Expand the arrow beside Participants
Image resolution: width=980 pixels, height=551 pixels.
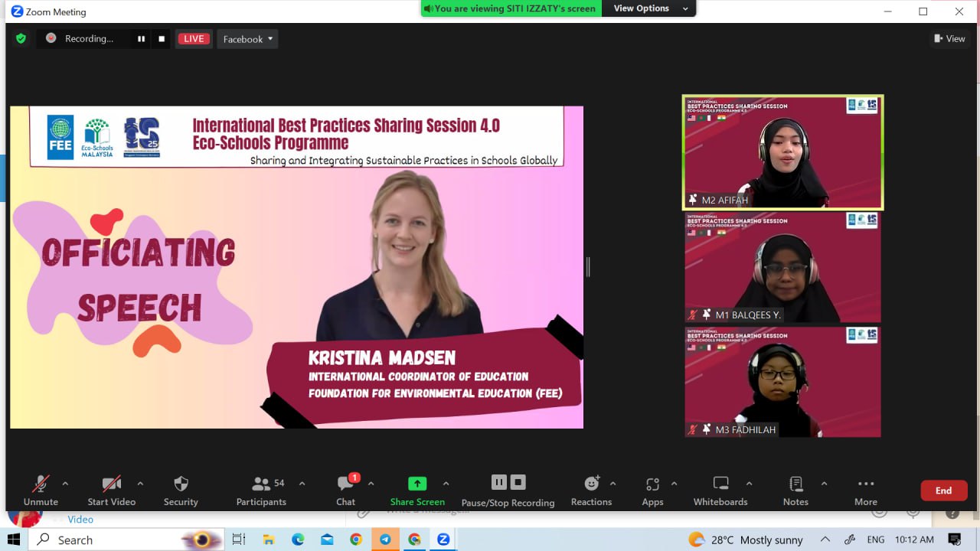pyautogui.click(x=302, y=484)
